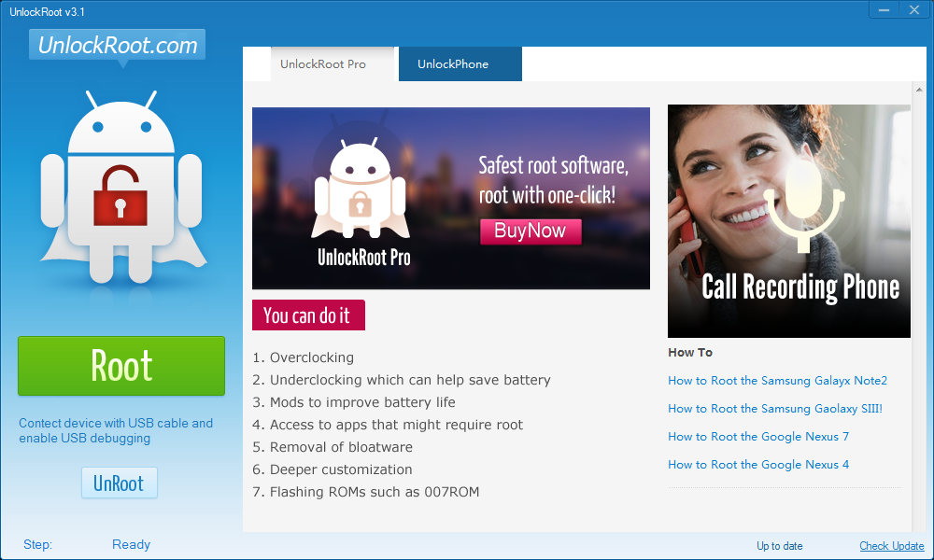
Task: Click the BuyNow button in banner
Action: (531, 231)
